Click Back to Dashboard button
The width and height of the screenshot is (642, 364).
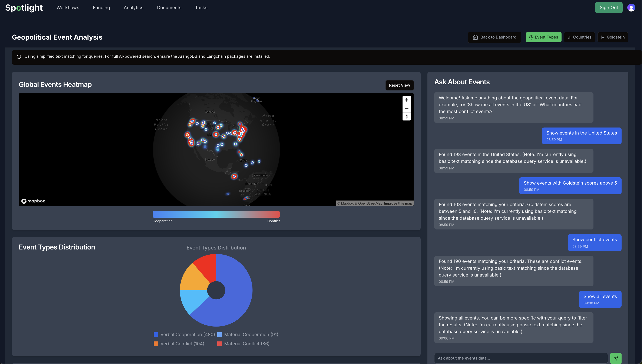494,37
